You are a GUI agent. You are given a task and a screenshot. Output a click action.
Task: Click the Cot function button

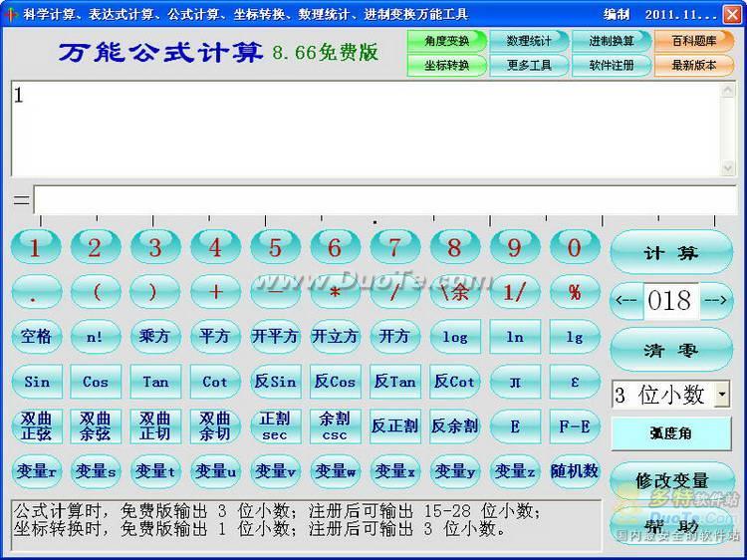click(215, 382)
